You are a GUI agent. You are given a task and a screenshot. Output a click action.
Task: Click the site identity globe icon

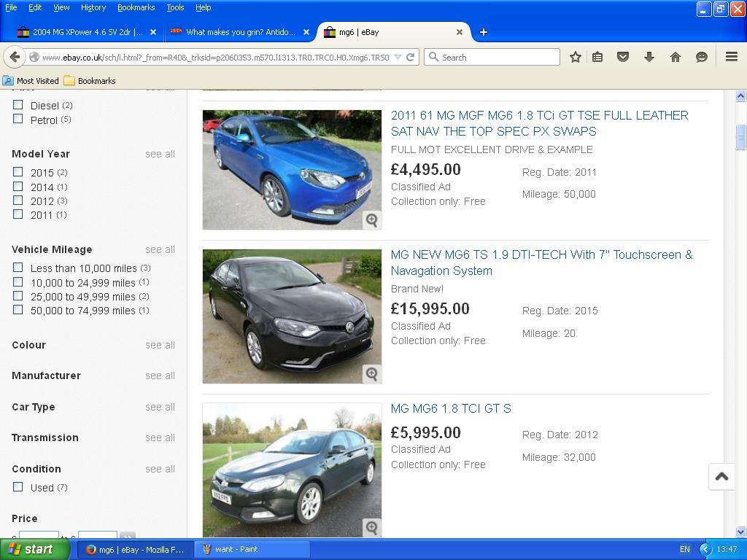34,57
